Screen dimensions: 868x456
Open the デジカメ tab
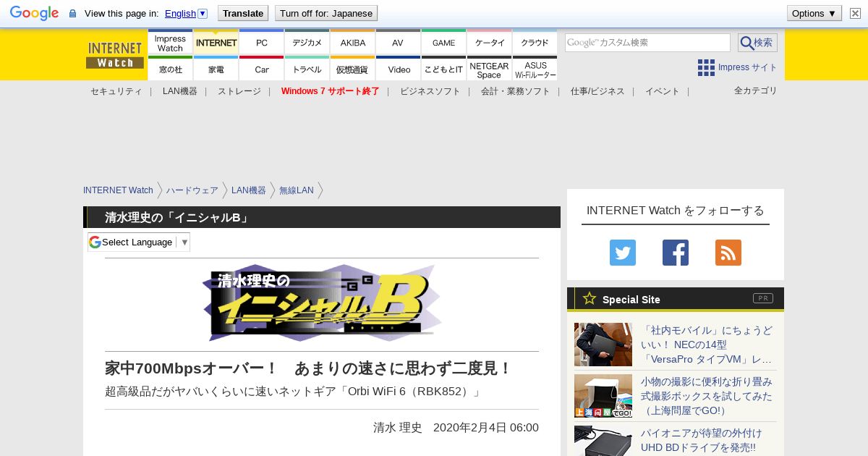307,43
